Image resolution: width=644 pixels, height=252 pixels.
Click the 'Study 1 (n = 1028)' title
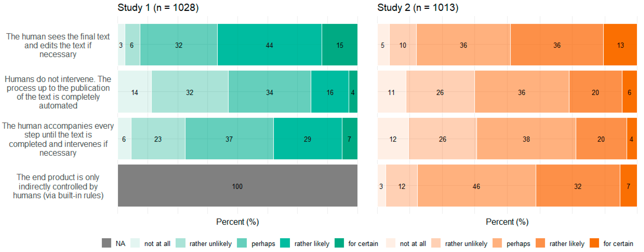pos(158,8)
